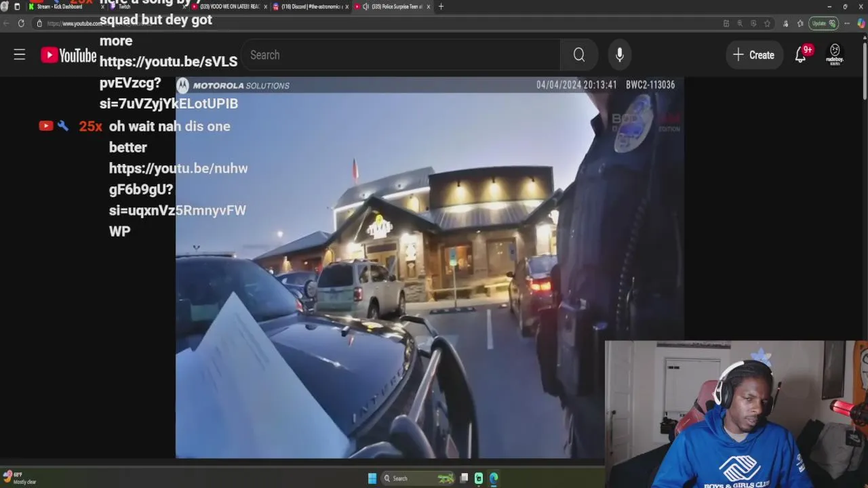Image resolution: width=868 pixels, height=488 pixels.
Task: Open the YouTube notifications bell
Action: [x=801, y=56]
